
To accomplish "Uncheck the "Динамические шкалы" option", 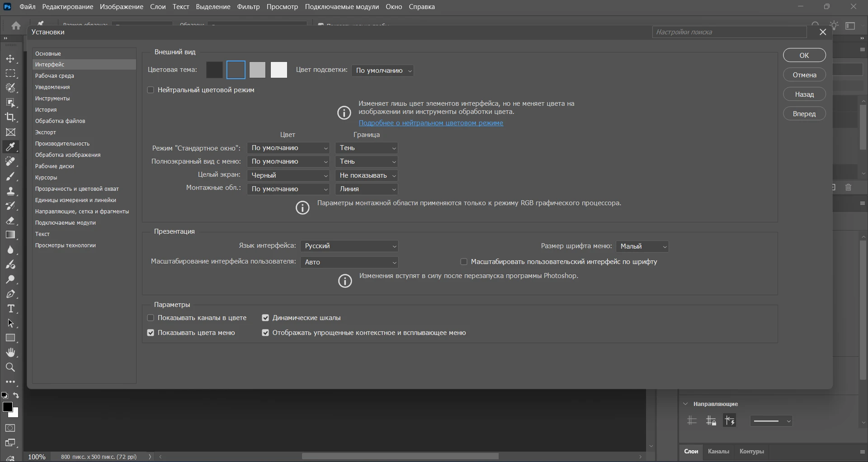I will [265, 318].
